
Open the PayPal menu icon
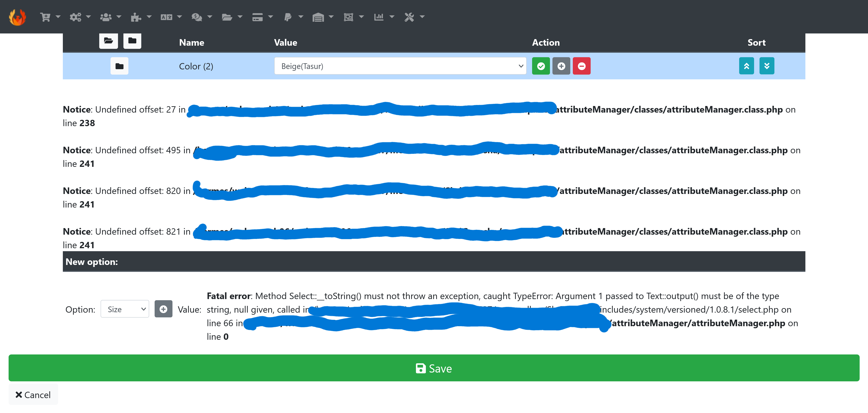tap(288, 17)
